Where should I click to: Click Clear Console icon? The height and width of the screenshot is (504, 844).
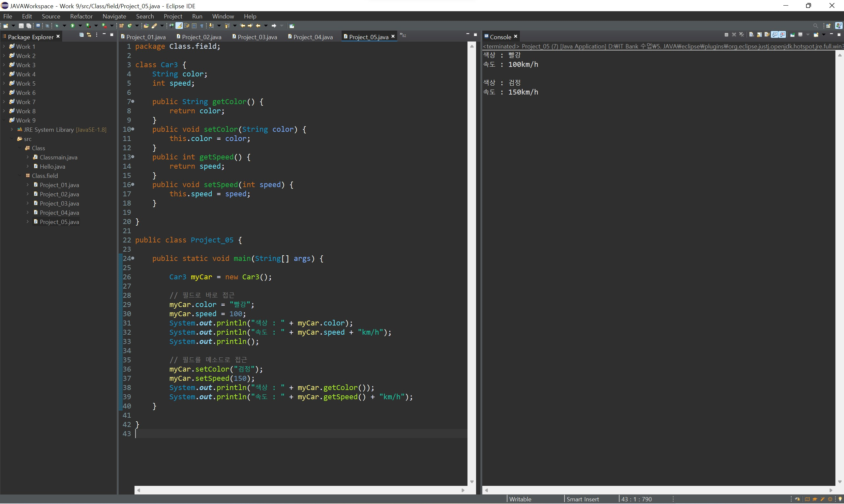752,35
